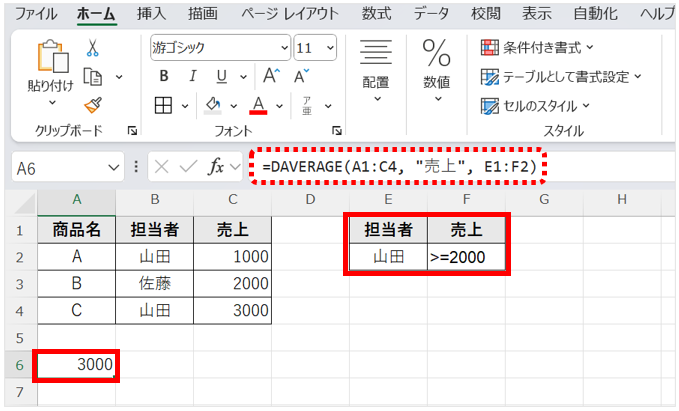Screen dimensions: 679x411
Task: Expand the font size dropdown
Action: (330, 48)
